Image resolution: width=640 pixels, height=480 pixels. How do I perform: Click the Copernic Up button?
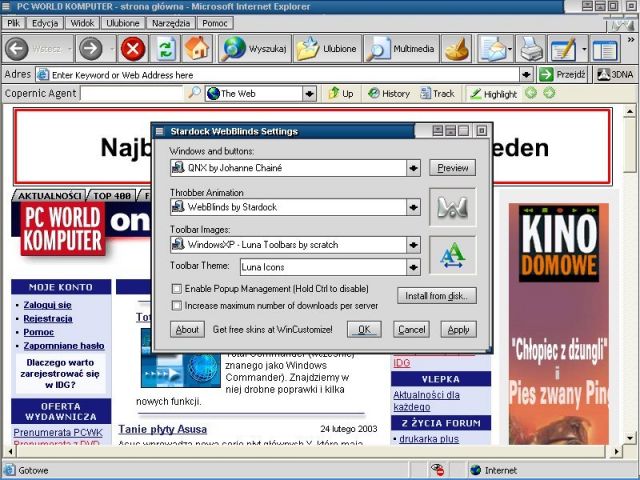[340, 93]
